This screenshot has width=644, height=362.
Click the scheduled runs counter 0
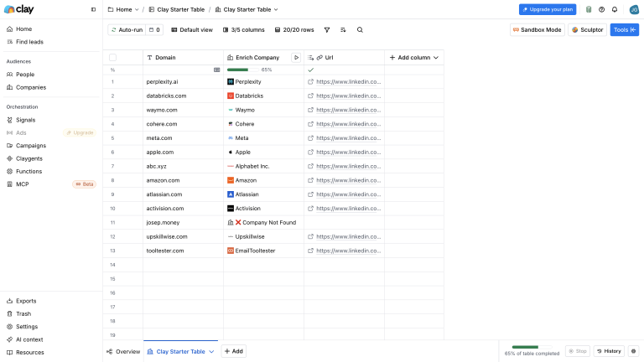[x=154, y=29]
